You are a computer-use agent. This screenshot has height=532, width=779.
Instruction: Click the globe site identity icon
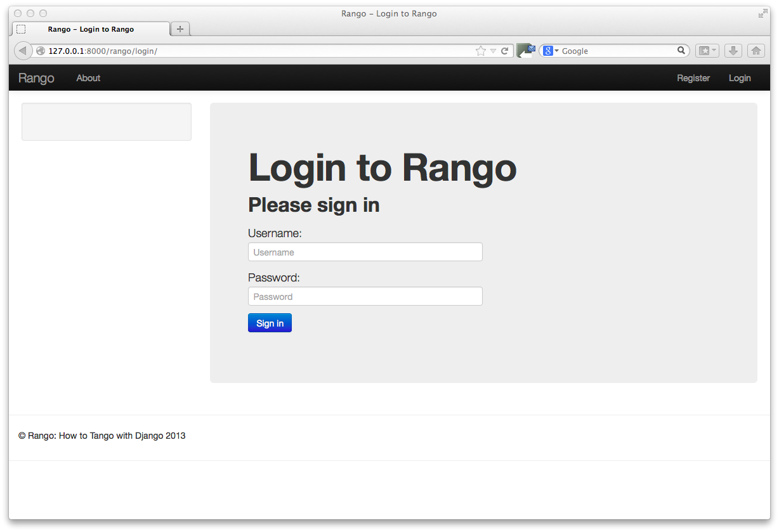click(41, 51)
